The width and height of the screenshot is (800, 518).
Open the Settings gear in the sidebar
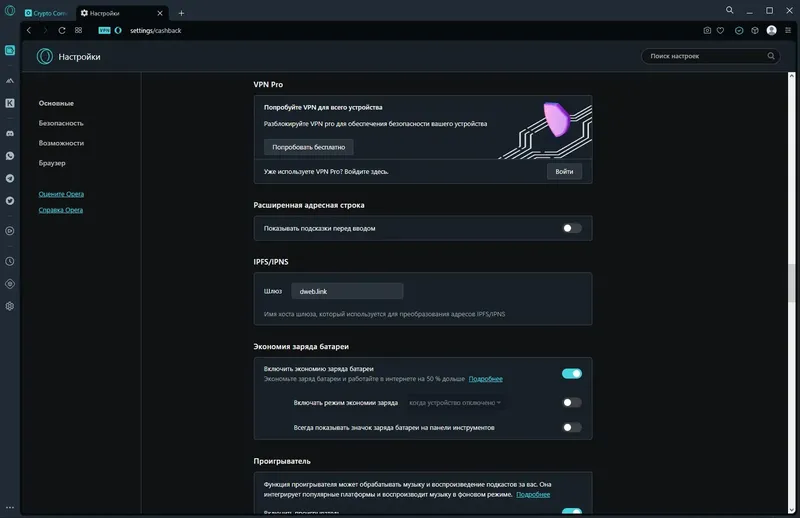click(10, 306)
